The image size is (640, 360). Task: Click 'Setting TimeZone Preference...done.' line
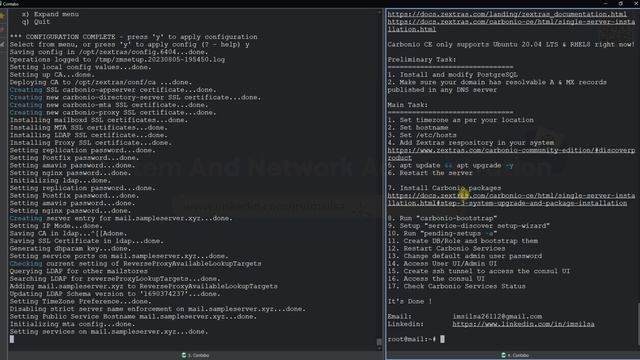(x=81, y=301)
